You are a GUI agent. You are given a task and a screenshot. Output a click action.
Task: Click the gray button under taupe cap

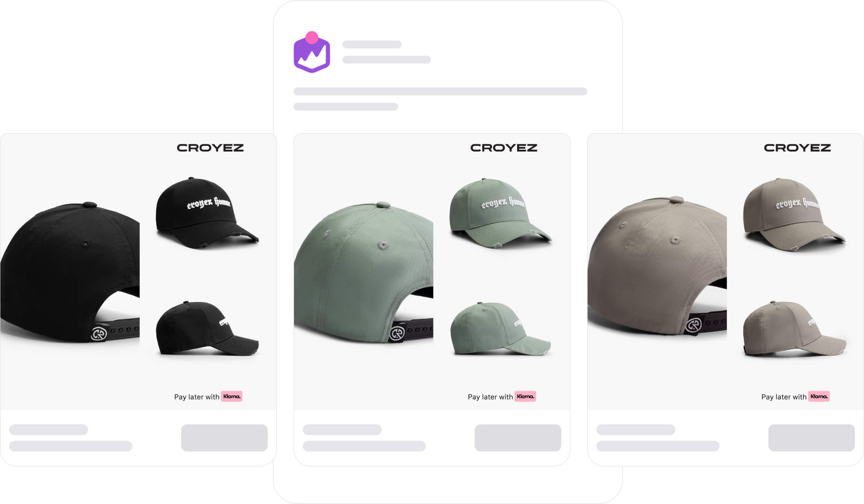(811, 438)
